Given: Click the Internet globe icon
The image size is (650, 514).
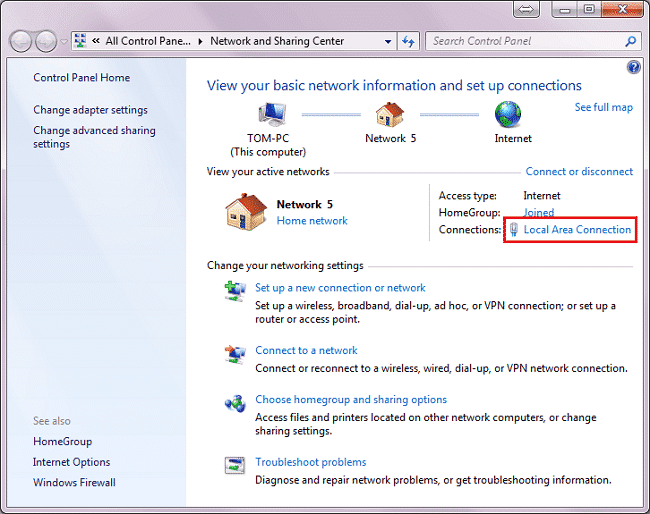Looking at the screenshot, I should coord(509,113).
